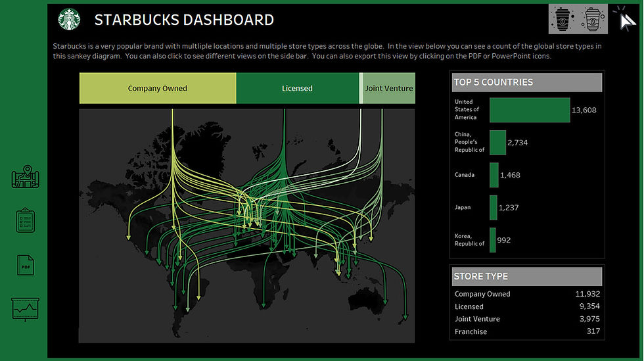Screen dimensions: 644x361
Task: Click the 11,932 store count
Action: (x=587, y=294)
